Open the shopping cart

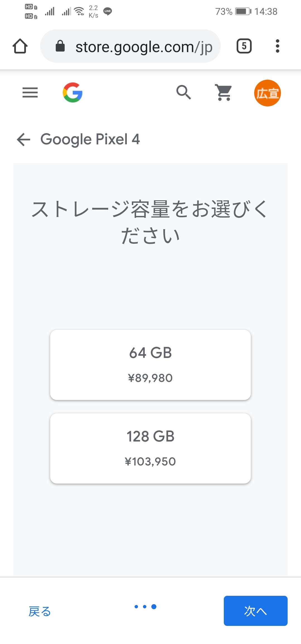click(224, 92)
